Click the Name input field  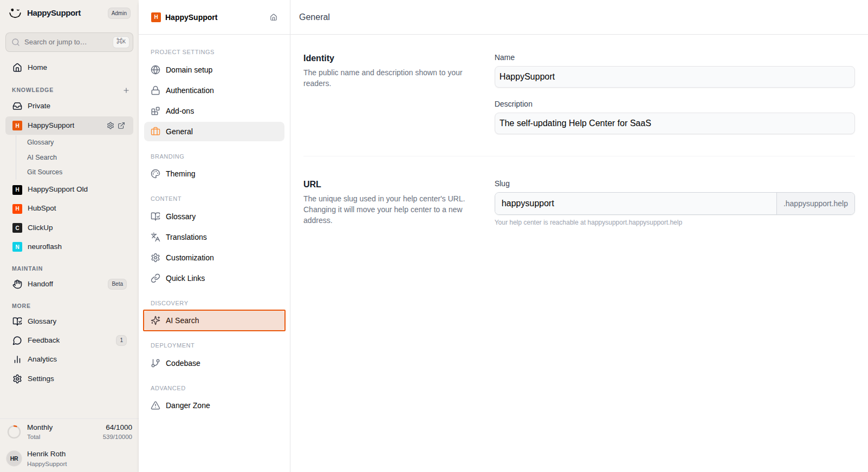(675, 77)
